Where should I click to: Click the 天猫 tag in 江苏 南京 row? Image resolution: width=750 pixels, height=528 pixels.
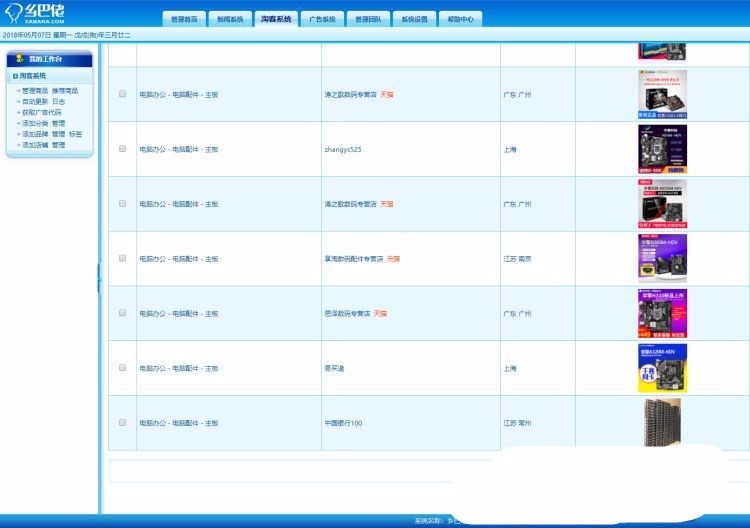393,259
